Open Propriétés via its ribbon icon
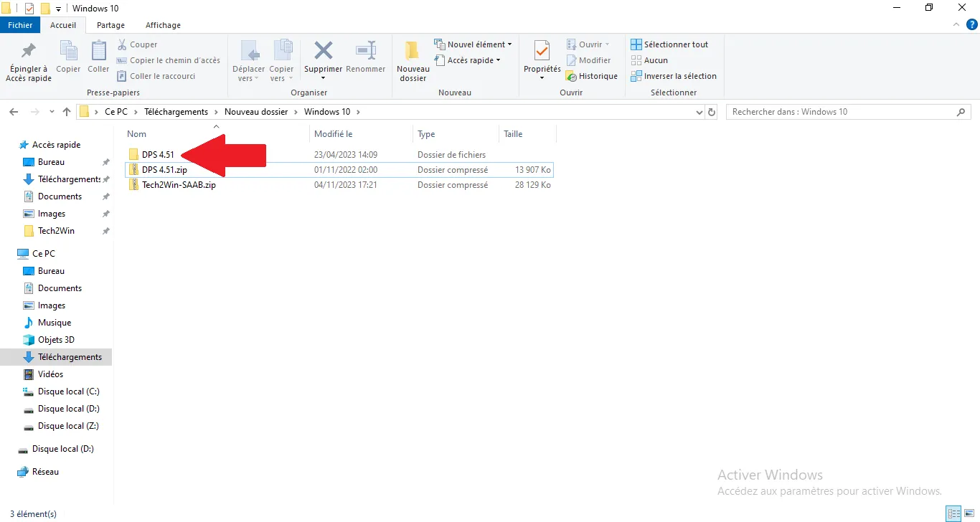Screen dimensions: 980x522 click(x=542, y=57)
